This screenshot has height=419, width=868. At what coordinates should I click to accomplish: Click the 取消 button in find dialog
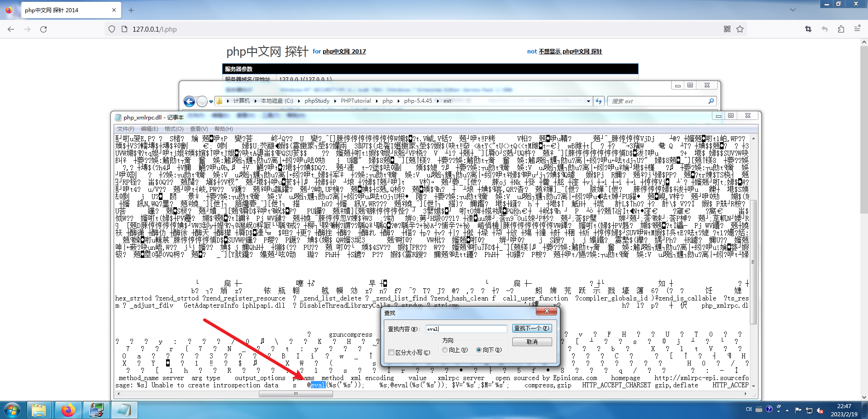click(x=532, y=342)
